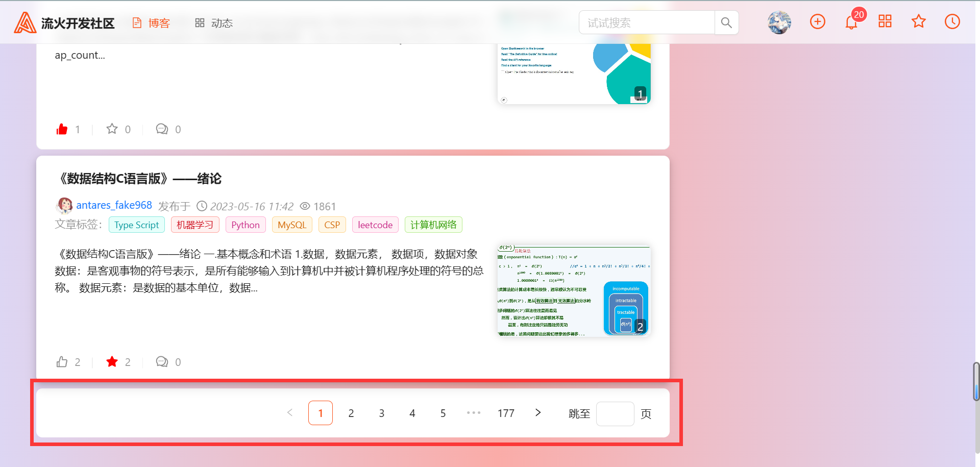The image size is (980, 467).
Task: Click the grid apps icon in header
Action: 885,21
